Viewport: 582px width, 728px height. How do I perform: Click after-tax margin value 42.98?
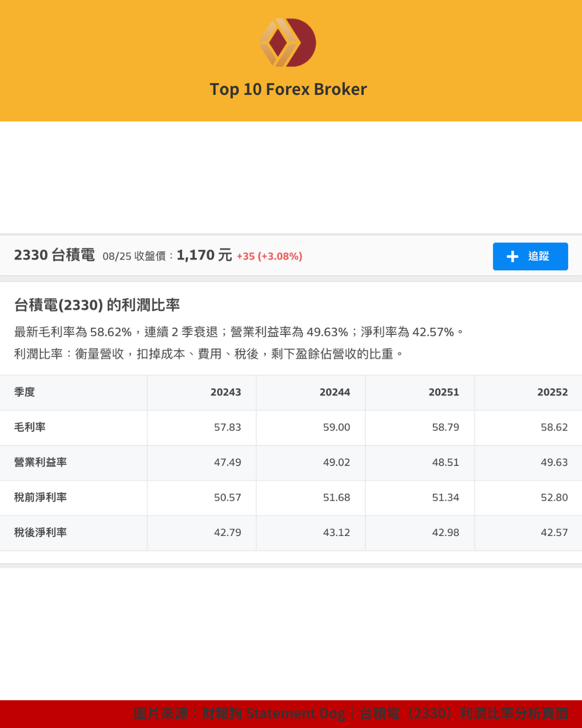[x=446, y=533]
